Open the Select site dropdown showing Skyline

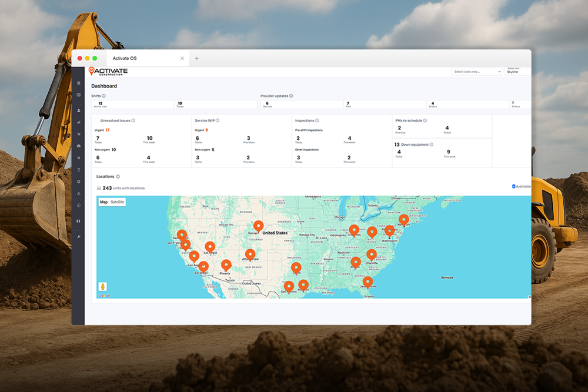click(x=518, y=71)
